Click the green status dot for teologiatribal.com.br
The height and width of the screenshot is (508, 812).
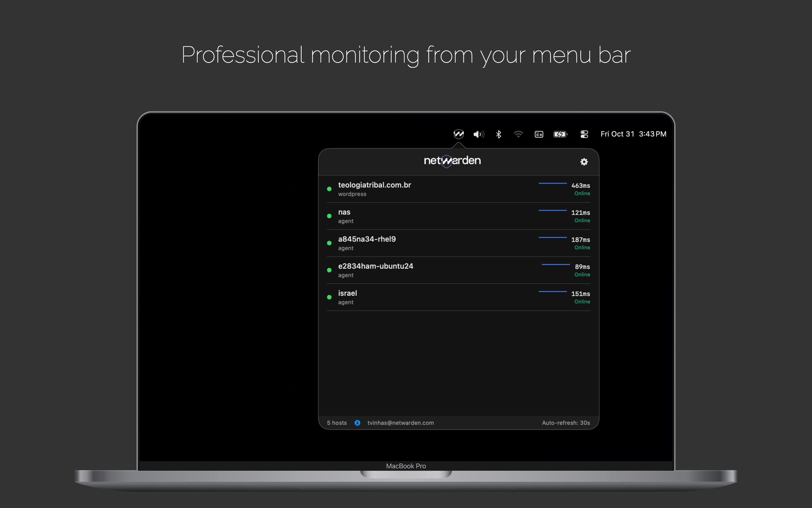pyautogui.click(x=329, y=189)
